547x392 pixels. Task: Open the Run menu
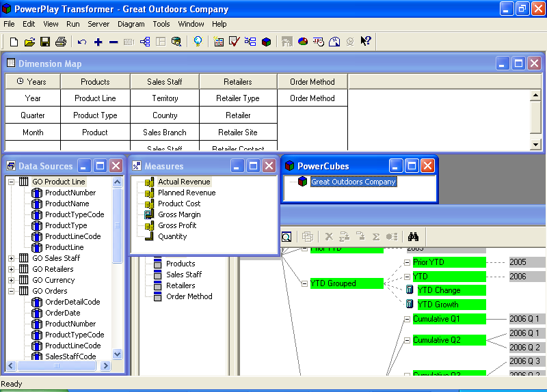[x=73, y=24]
